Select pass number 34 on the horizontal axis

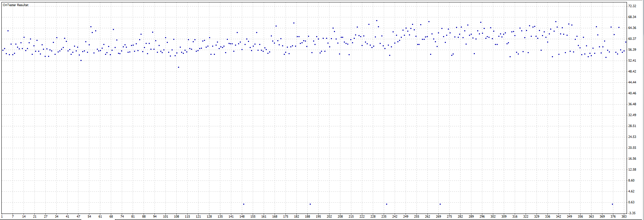57,216
